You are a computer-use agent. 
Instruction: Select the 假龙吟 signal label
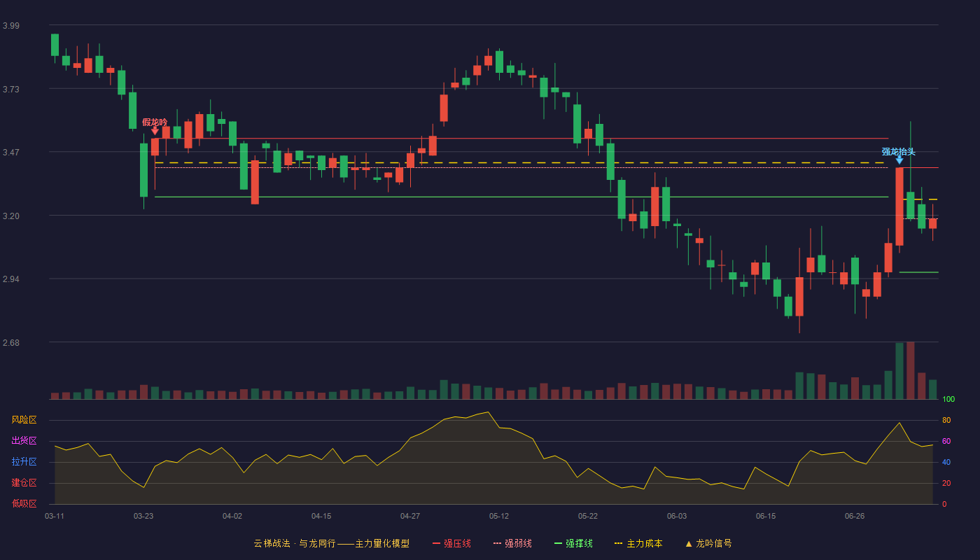tap(155, 122)
